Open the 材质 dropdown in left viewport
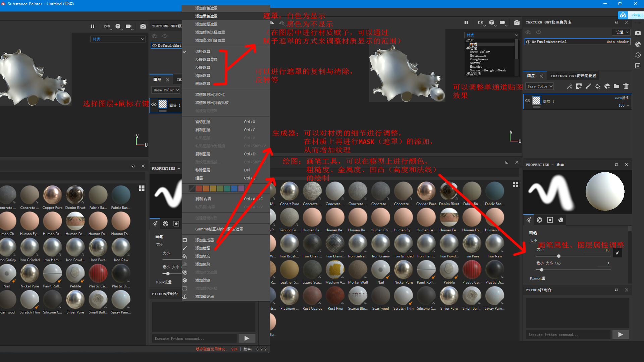The height and width of the screenshot is (362, 644). point(118,39)
